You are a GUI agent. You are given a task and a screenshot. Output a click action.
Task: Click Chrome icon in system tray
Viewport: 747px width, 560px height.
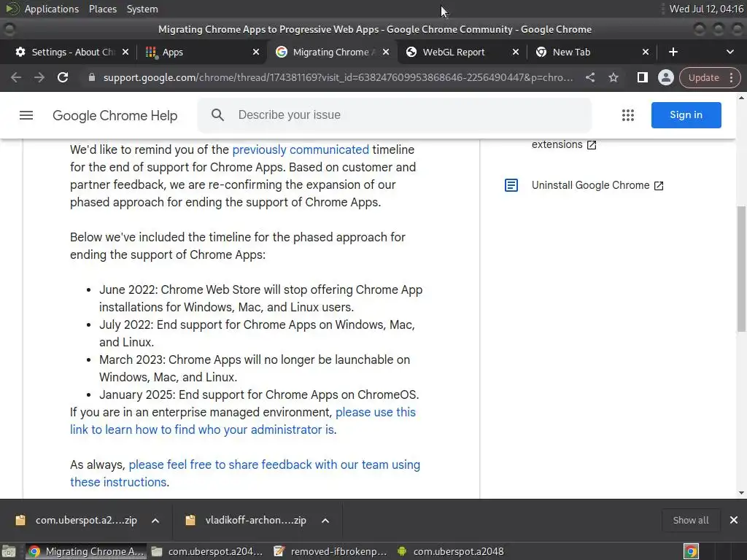coord(691,551)
